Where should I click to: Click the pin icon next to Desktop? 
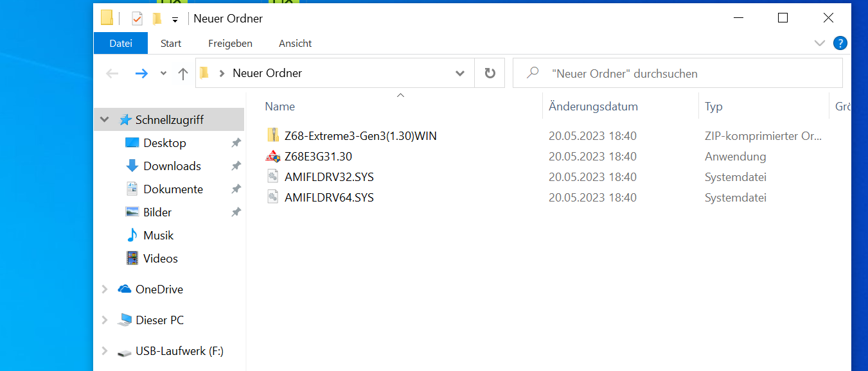[236, 143]
